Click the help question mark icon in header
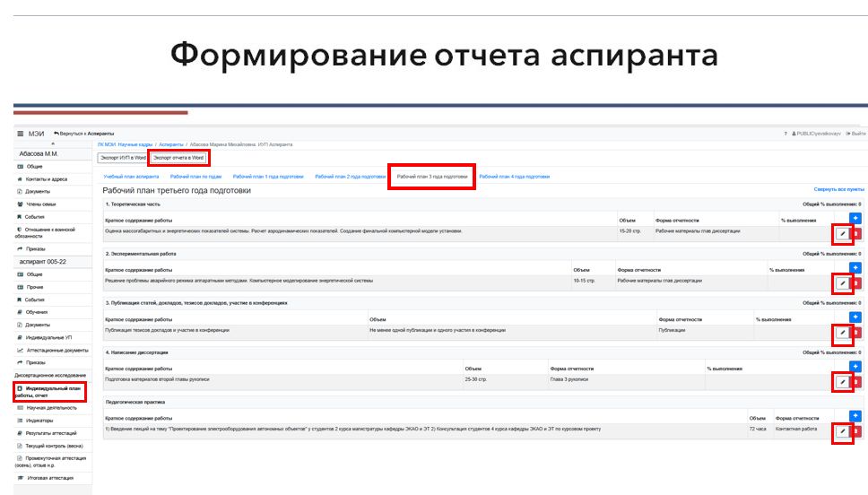Viewport: 868px width, 495px height. click(x=786, y=134)
